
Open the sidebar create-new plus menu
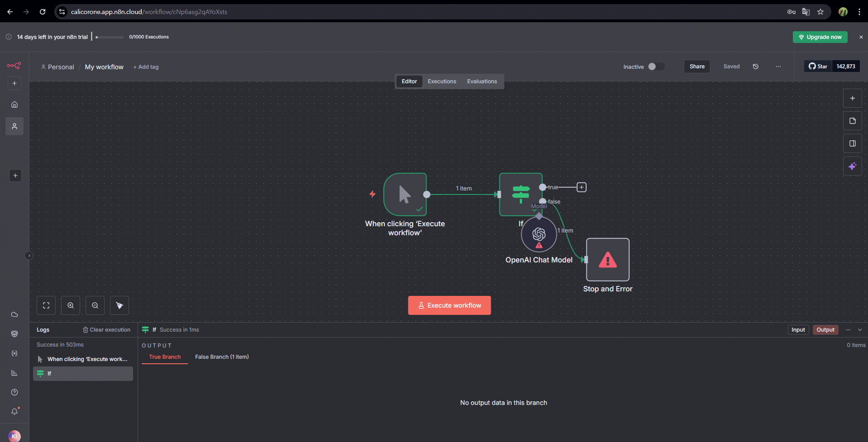click(14, 83)
